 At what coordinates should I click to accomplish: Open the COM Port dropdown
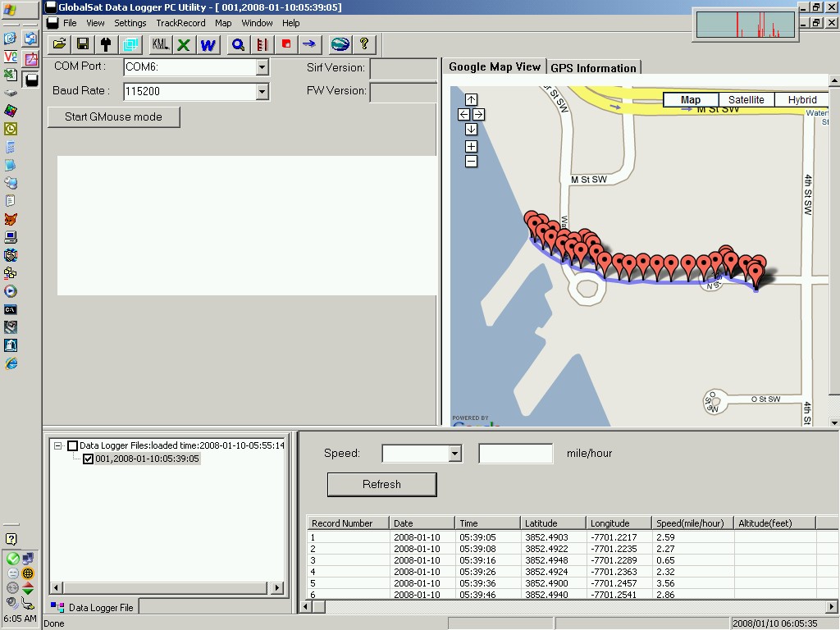point(262,67)
